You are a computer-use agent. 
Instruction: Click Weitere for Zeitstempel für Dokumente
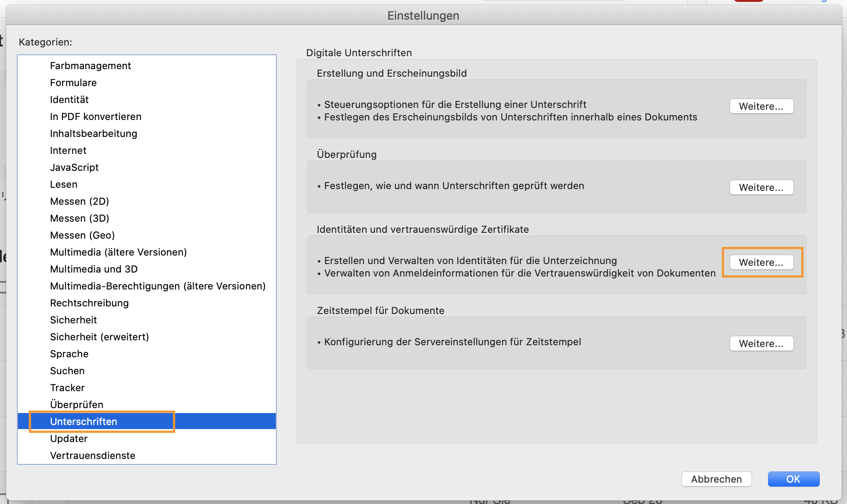[761, 343]
